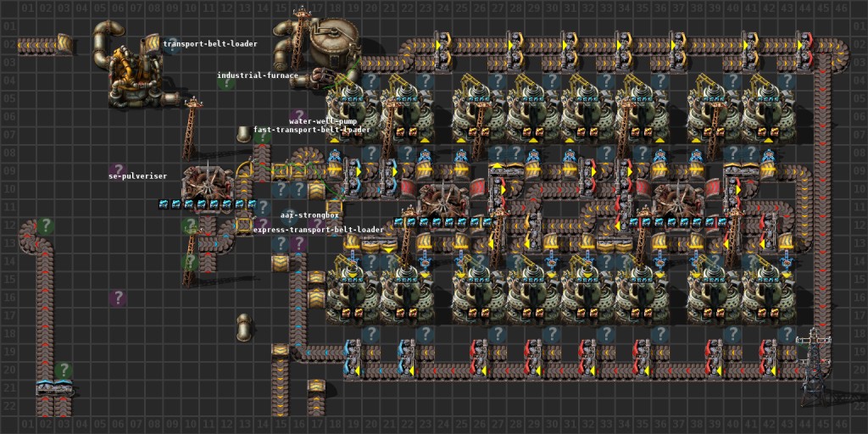Select the blue splitter on the twin red belts
868x434 pixels.
(x=54, y=387)
